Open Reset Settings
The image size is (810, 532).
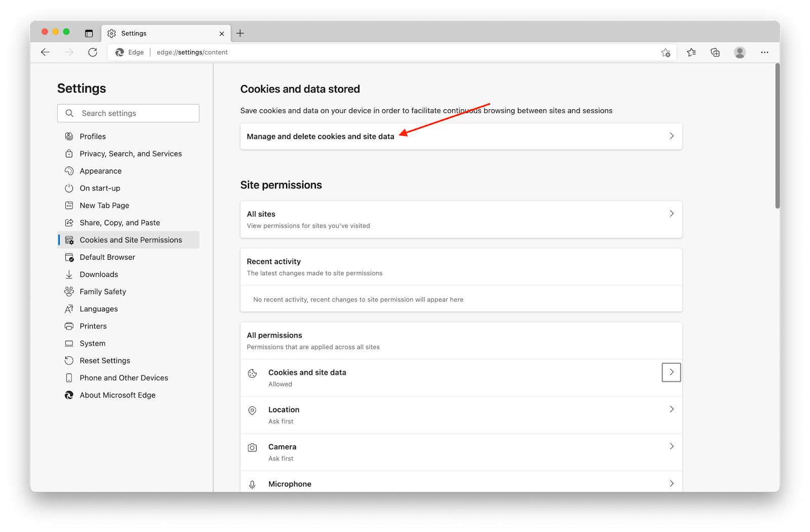click(128, 360)
